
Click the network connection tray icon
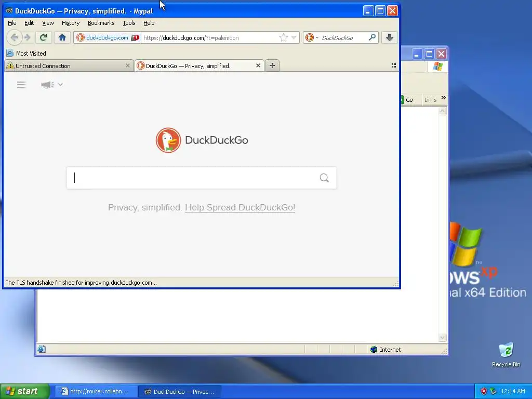tap(494, 391)
